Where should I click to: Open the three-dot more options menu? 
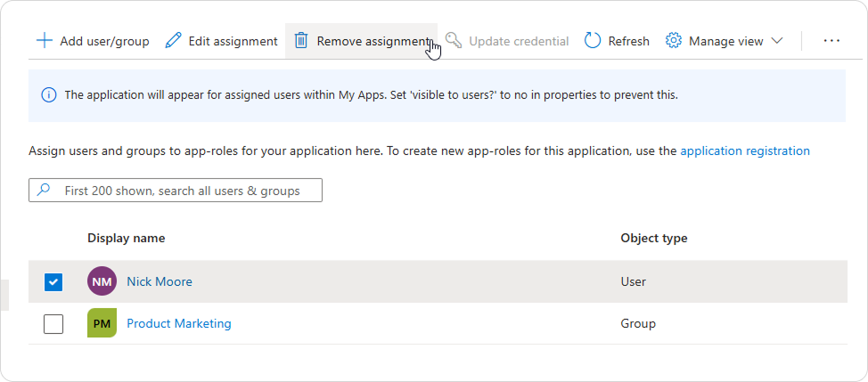point(831,41)
